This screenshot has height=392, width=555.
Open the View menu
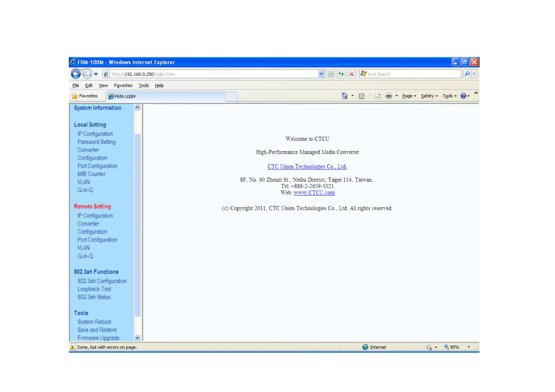[x=103, y=86]
